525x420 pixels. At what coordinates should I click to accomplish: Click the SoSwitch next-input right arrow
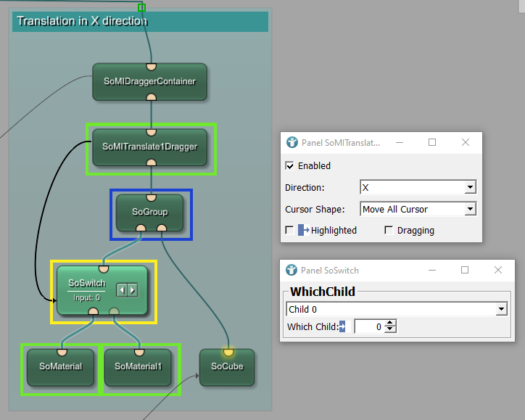pos(133,289)
